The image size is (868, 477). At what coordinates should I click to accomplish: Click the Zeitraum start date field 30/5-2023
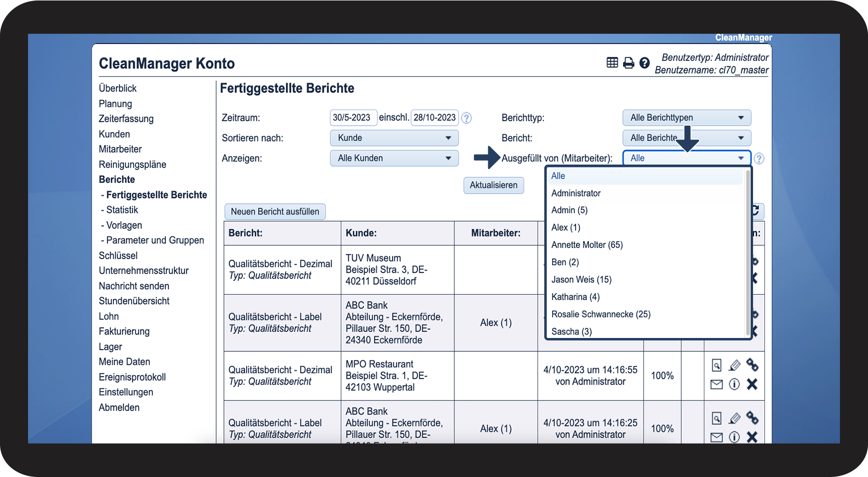(353, 118)
